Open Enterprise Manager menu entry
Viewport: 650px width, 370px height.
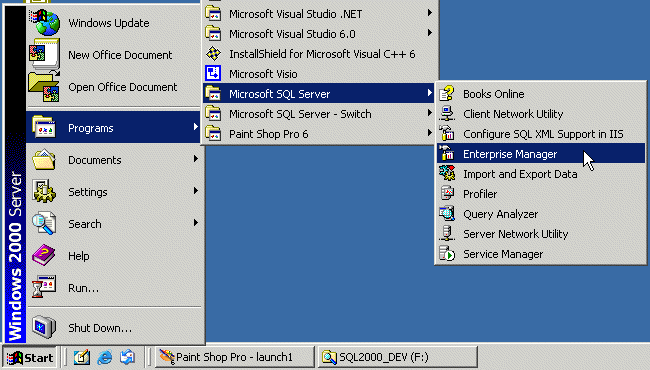coord(541,154)
